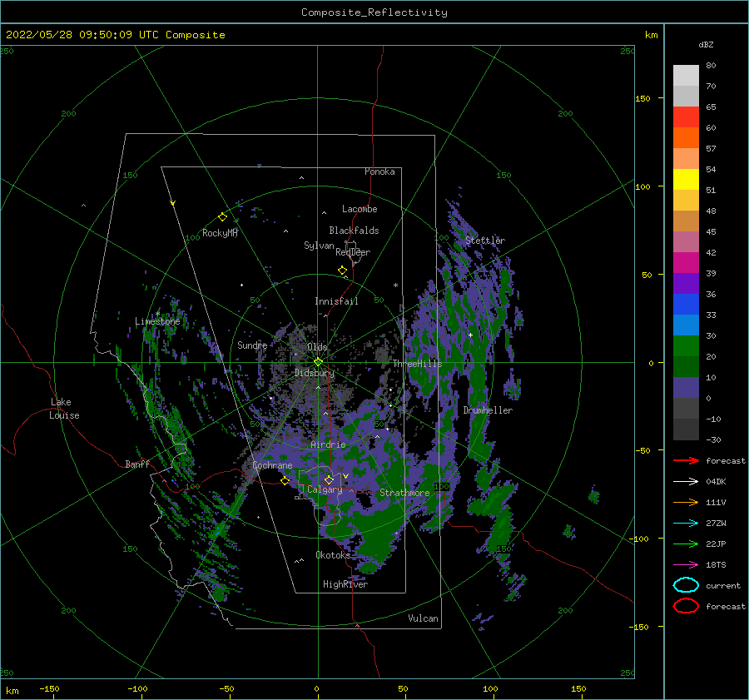Click the Vulcan label
The height and width of the screenshot is (700, 749).
424,618
